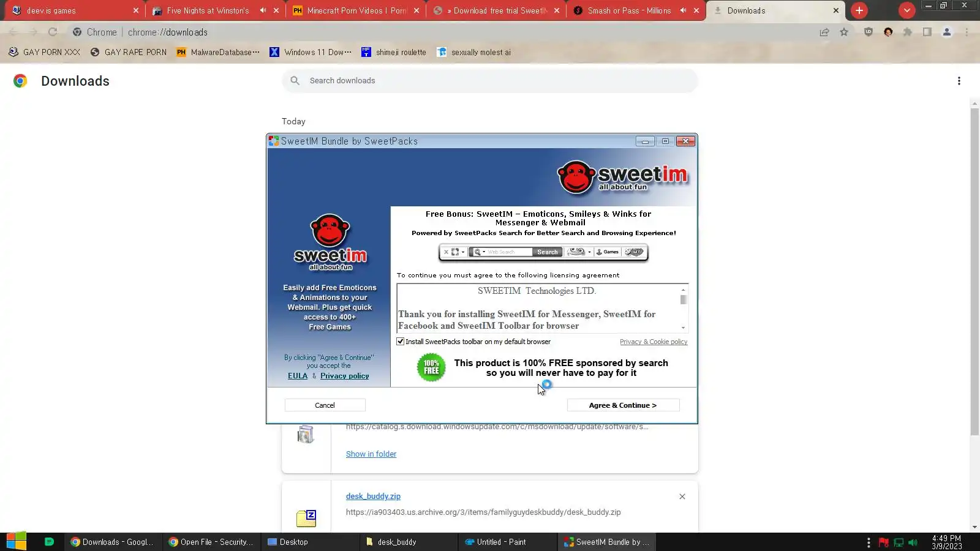Open the Desktop taskbar item
Image resolution: width=980 pixels, height=551 pixels.
point(310,542)
